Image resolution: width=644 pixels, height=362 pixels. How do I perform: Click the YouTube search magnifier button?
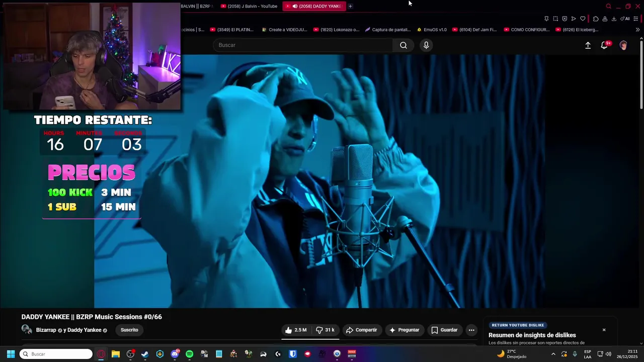click(x=404, y=45)
